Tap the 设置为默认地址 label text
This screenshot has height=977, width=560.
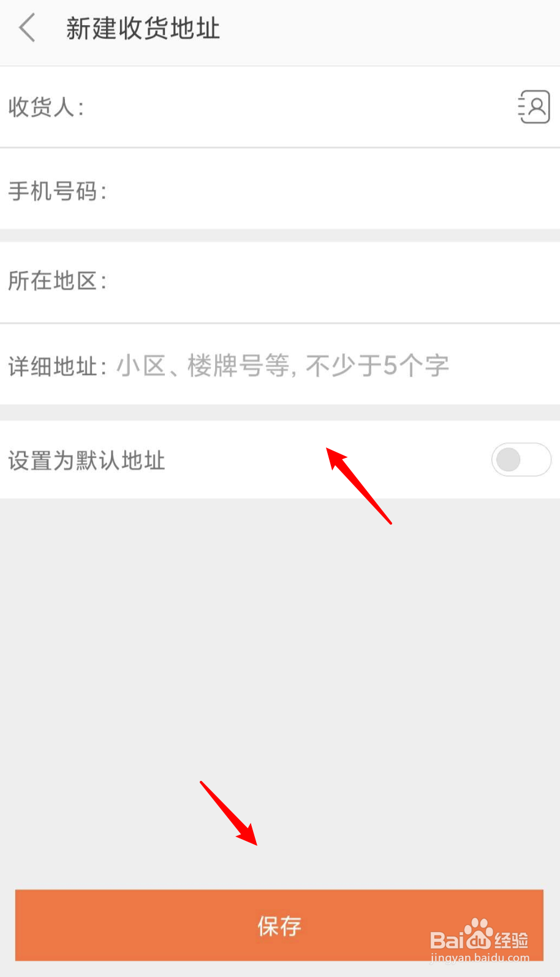[86, 460]
